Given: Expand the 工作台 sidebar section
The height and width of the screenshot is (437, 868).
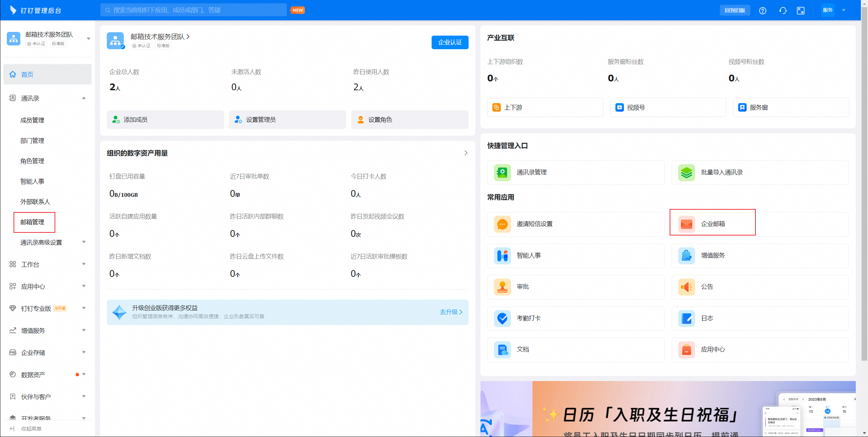Looking at the screenshot, I should point(31,264).
